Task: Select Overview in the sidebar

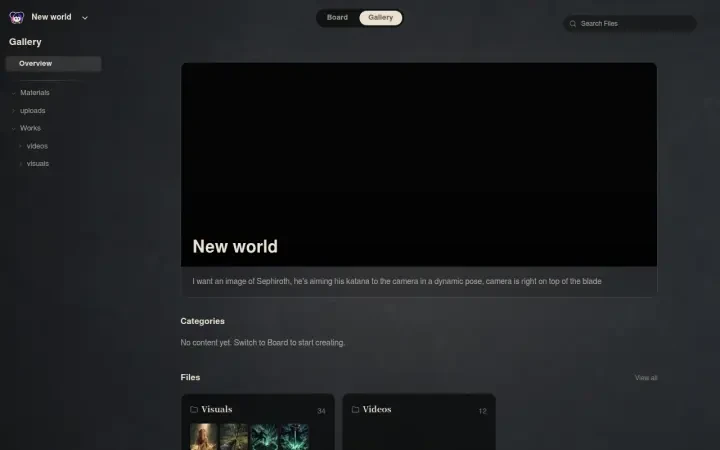Action: 54,64
